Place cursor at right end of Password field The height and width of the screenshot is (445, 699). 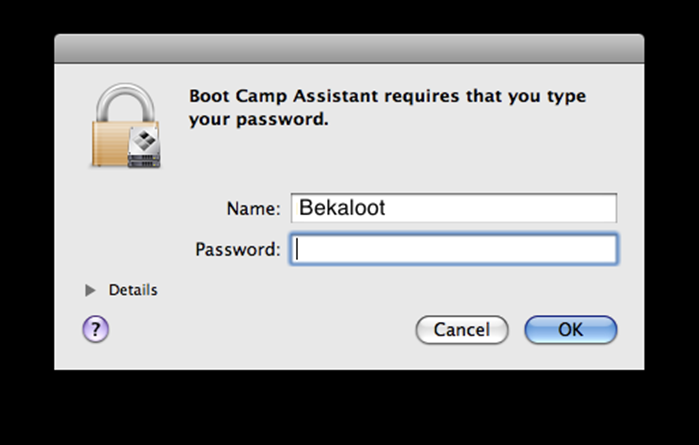click(x=606, y=249)
